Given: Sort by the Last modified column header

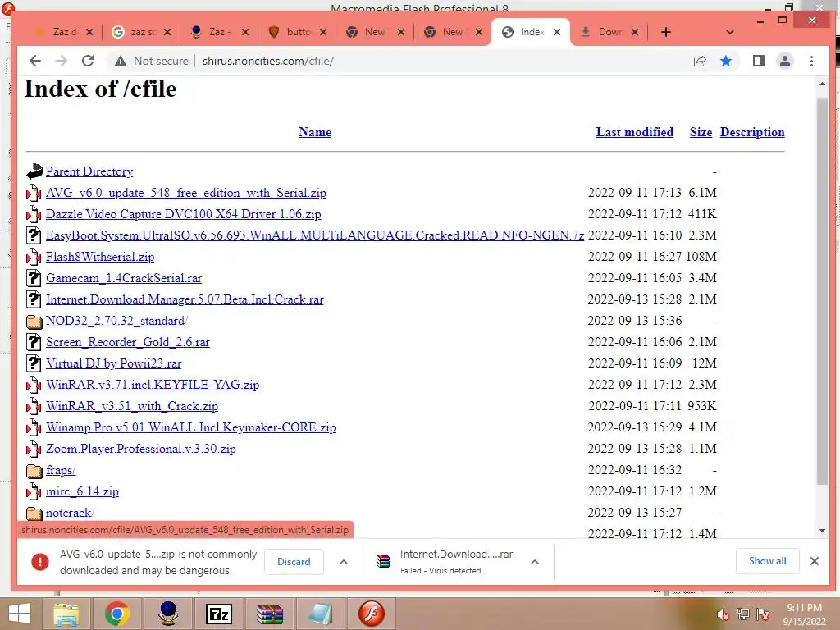Looking at the screenshot, I should click(634, 132).
